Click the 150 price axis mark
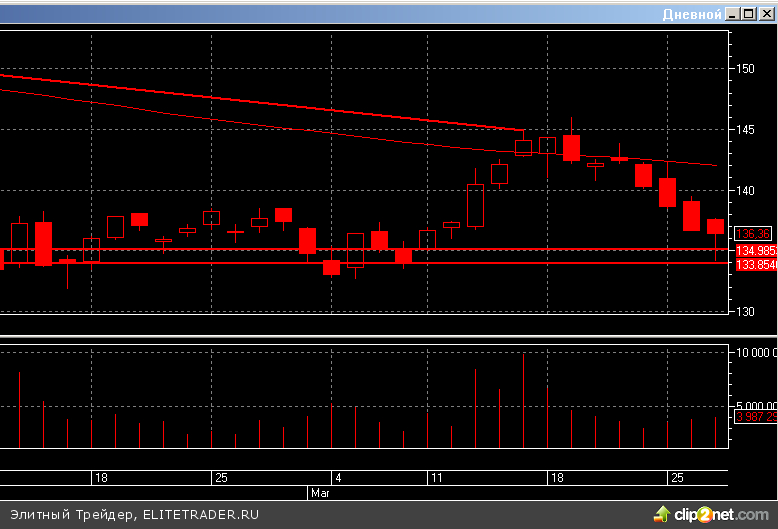778x529 pixels. 745,69
